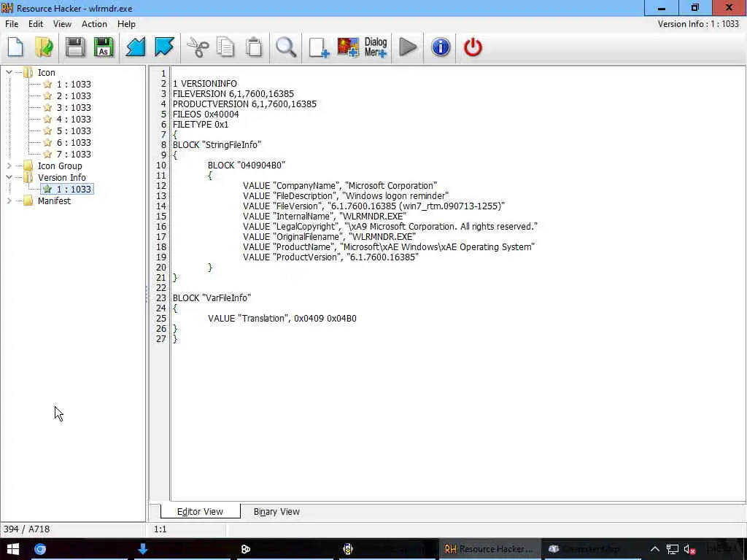Image resolution: width=747 pixels, height=560 pixels.
Task: Click the New blank script toolbar icon
Action: pos(16,47)
